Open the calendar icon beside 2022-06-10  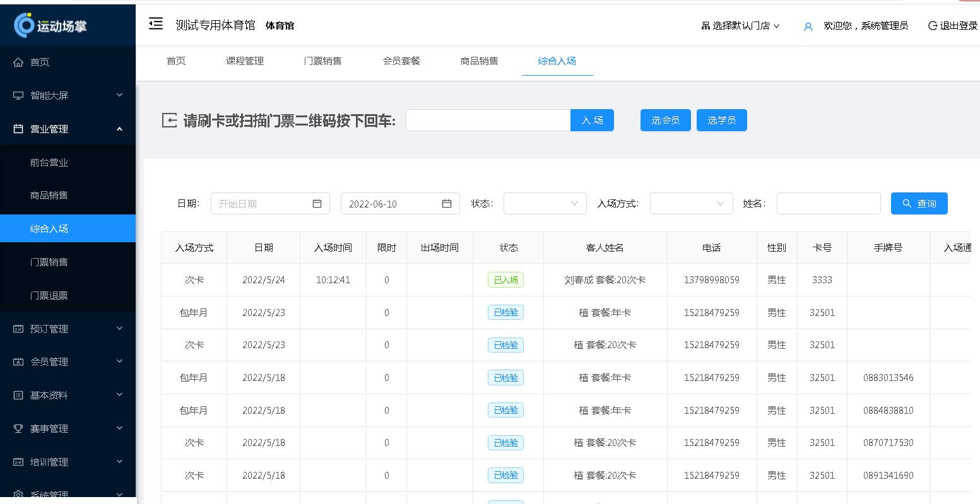click(447, 203)
